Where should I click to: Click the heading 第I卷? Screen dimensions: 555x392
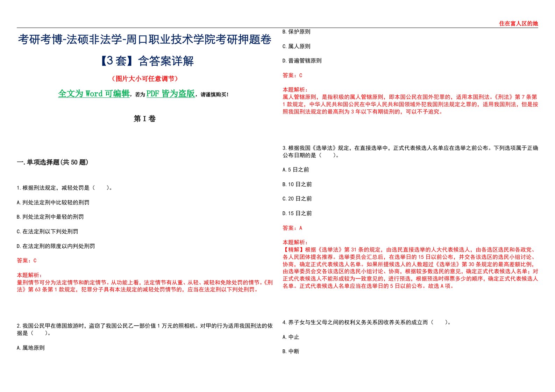144,119
